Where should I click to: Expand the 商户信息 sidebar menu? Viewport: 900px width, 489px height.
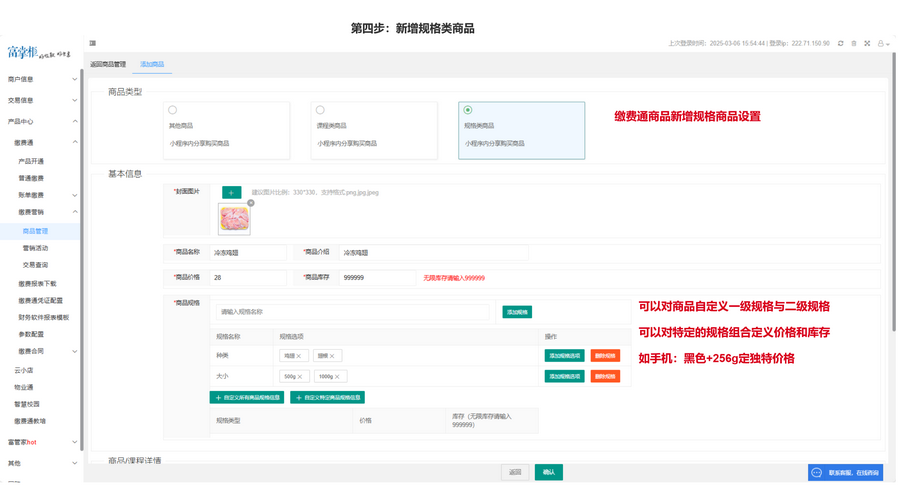click(40, 79)
